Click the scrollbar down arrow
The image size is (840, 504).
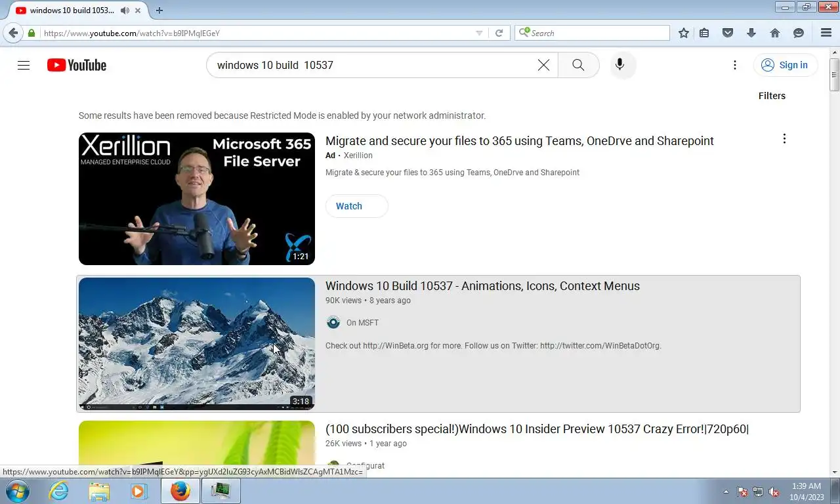click(x=834, y=472)
